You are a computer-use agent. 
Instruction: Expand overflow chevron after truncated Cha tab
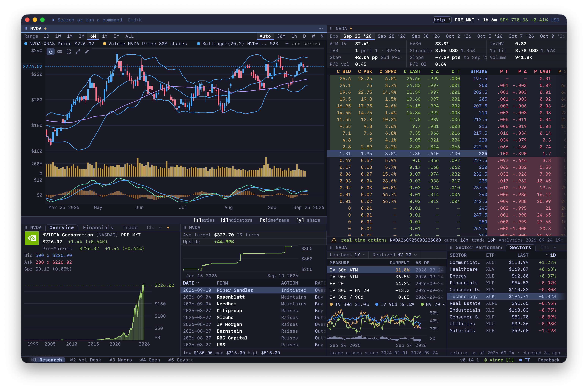(x=160, y=227)
